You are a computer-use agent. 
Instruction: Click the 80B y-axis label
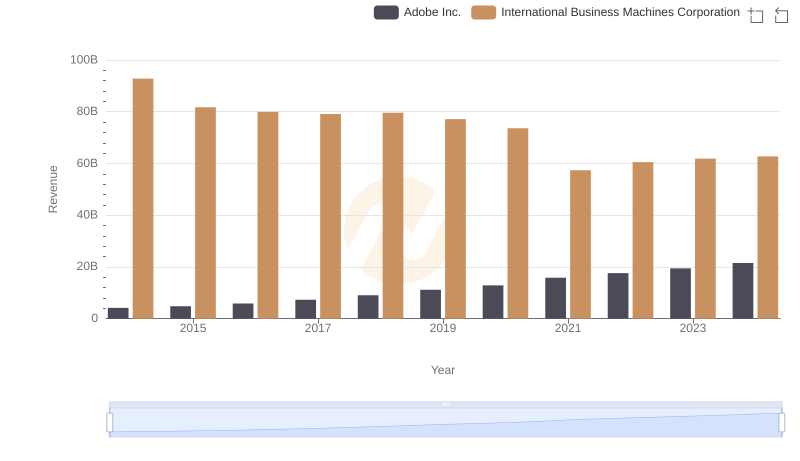(87, 111)
